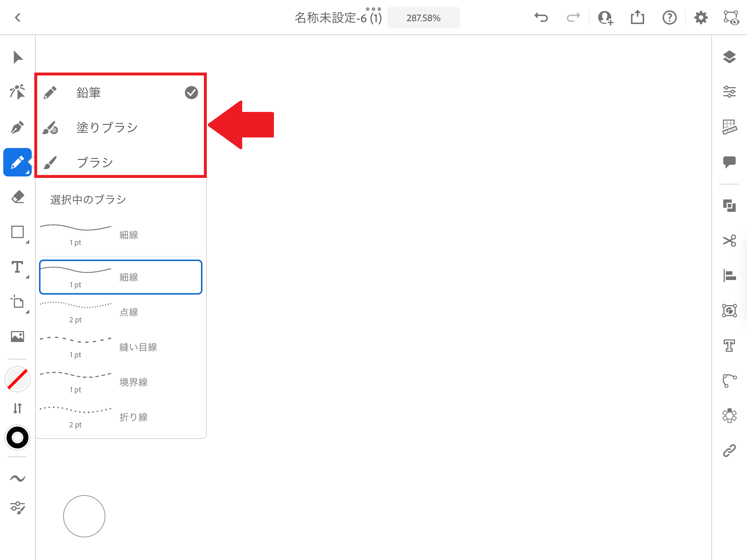Open the Align panel icon
Screen dimensions: 747x560
[729, 276]
